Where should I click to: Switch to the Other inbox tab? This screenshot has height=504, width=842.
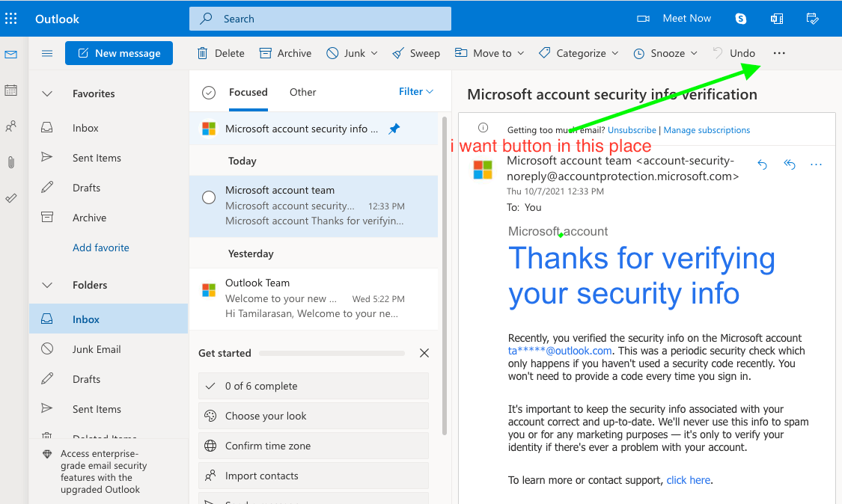302,92
